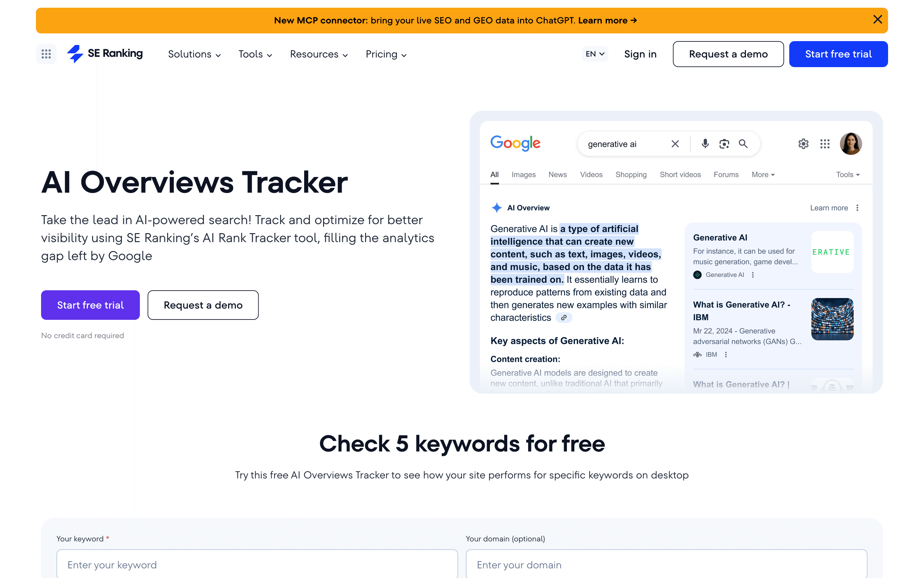Screen dimensions: 924x578
Task: Select the All search tab
Action: point(494,175)
